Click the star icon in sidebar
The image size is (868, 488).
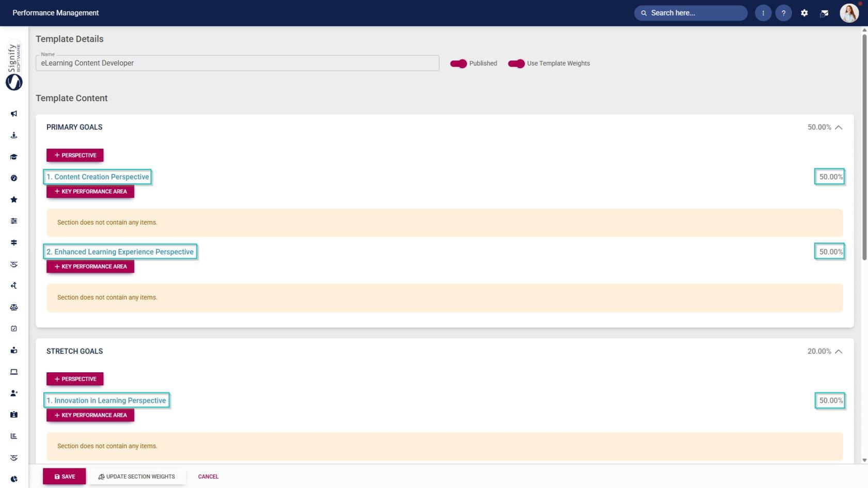(14, 200)
